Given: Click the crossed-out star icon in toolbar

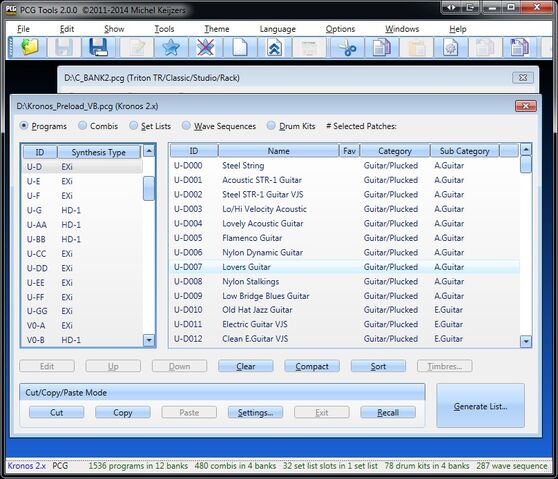Looking at the screenshot, I should point(205,47).
